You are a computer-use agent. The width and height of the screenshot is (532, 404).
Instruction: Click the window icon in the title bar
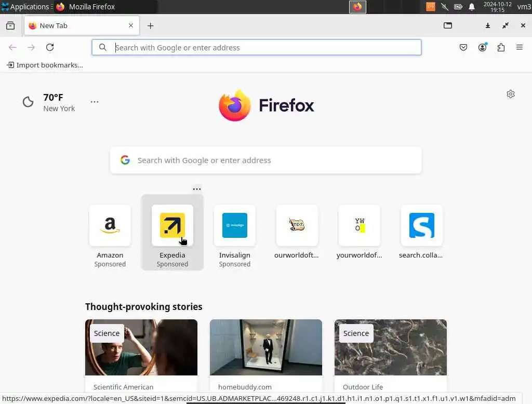click(x=448, y=25)
